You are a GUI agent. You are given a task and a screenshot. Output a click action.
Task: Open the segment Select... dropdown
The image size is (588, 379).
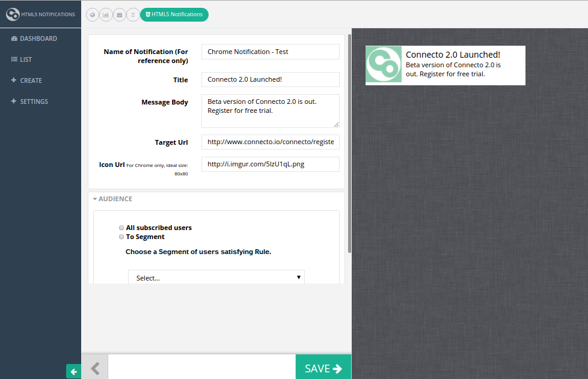[216, 277]
